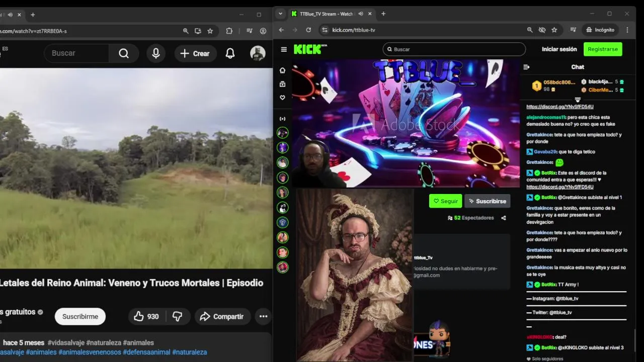View site information for kick.com

point(325,30)
